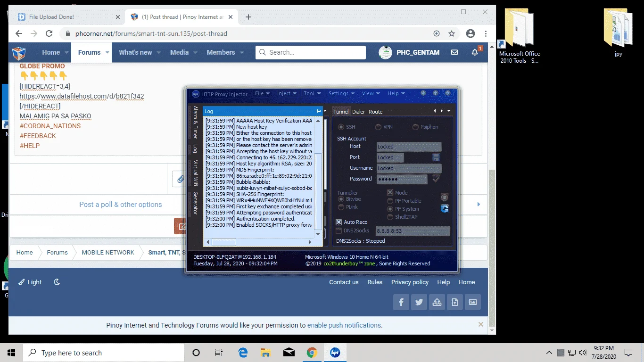Click the image icon in the forum footer

point(472,302)
